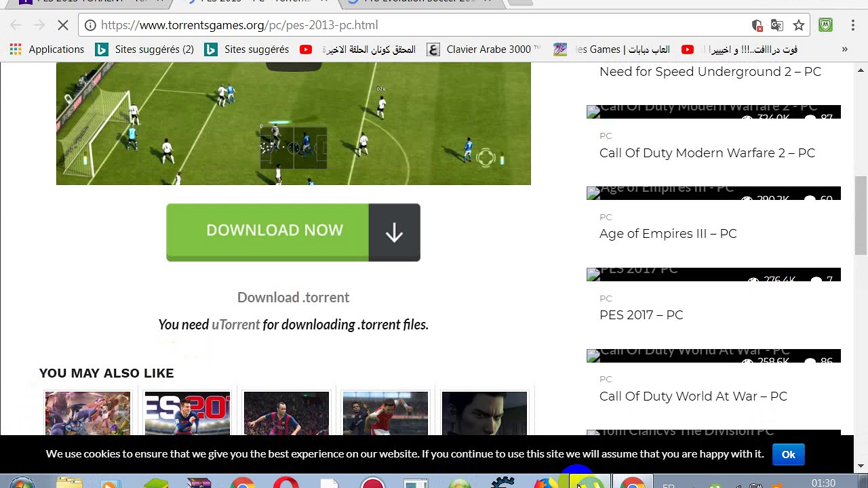
Task: Click the Modern Warfare 2 sidebar image banner
Action: click(713, 112)
